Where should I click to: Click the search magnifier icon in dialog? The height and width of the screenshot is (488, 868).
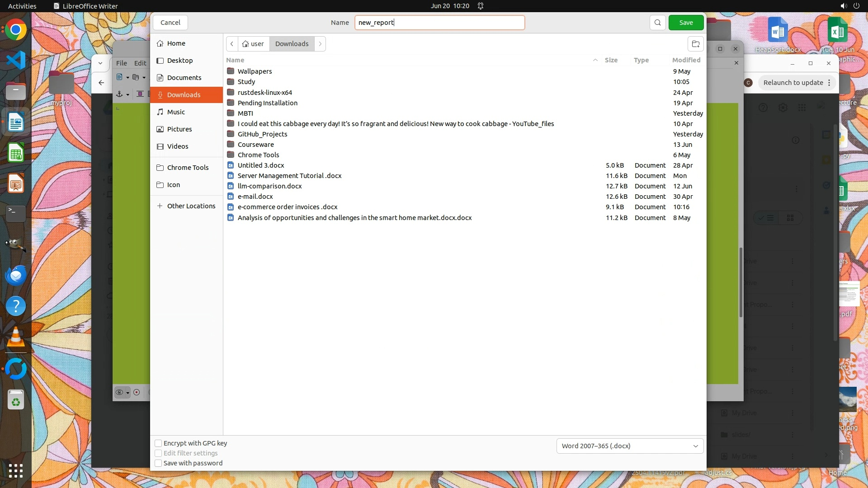coord(657,23)
